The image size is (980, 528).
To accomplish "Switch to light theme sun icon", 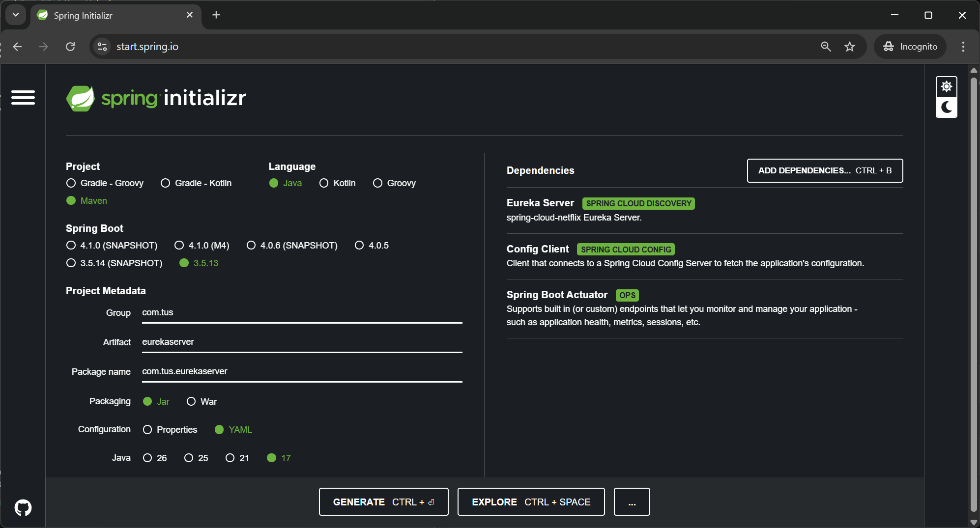I will point(946,87).
